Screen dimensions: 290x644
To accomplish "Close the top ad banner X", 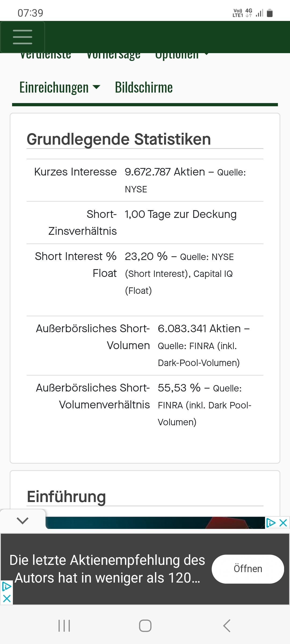I will click(x=283, y=523).
